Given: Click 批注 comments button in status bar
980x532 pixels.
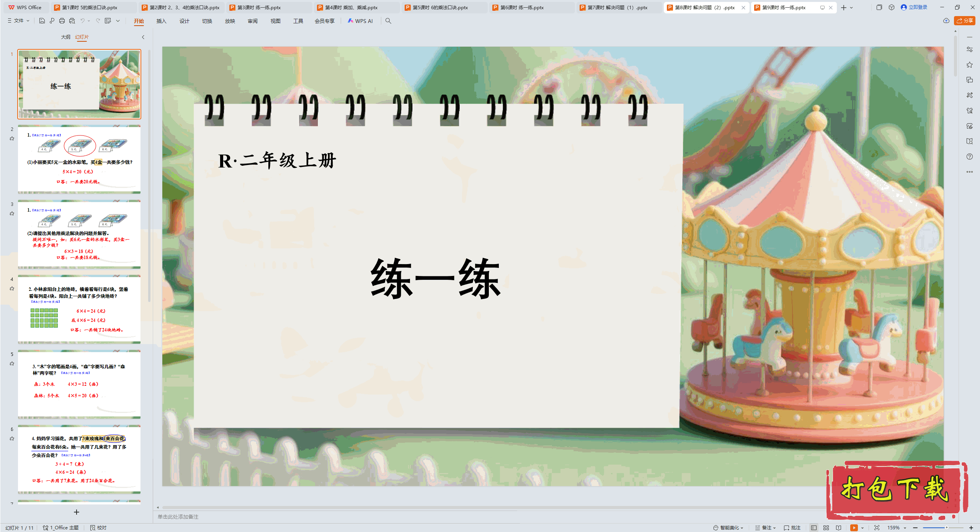Looking at the screenshot, I should (792, 528).
